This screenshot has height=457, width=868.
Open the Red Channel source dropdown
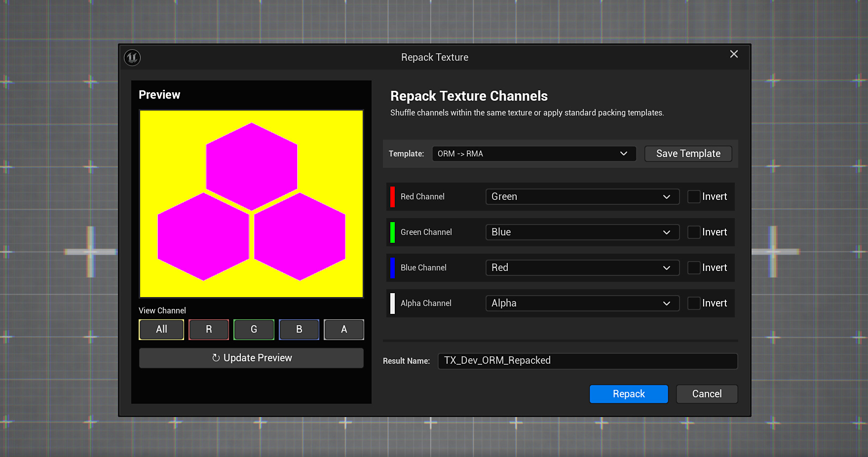click(582, 196)
